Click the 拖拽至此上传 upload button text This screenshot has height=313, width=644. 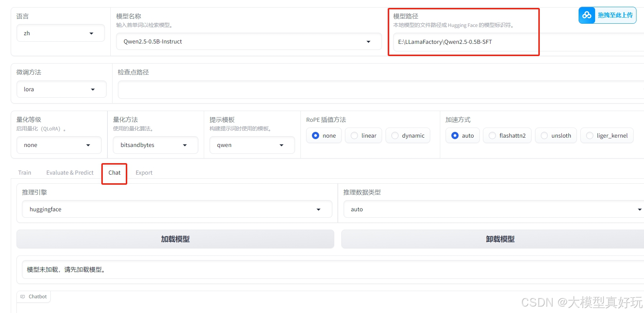[615, 15]
